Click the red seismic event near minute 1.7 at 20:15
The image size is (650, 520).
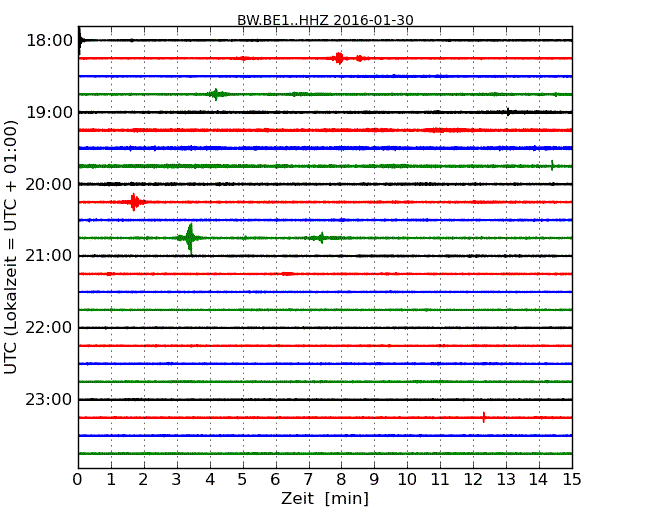click(133, 202)
